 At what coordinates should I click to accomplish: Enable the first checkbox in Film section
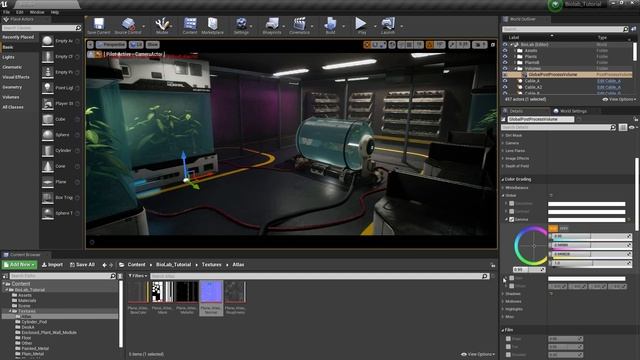pyautogui.click(x=508, y=339)
